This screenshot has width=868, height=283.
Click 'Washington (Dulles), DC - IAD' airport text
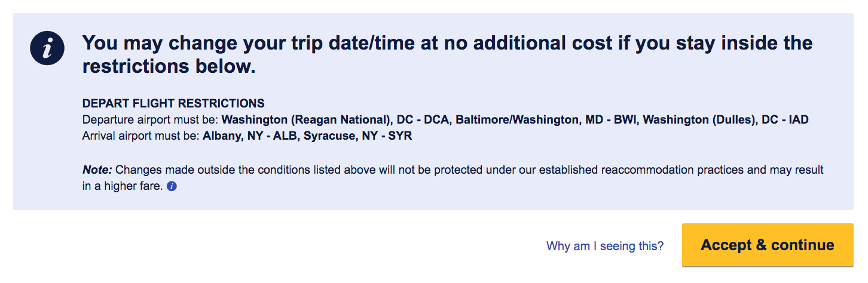click(726, 119)
